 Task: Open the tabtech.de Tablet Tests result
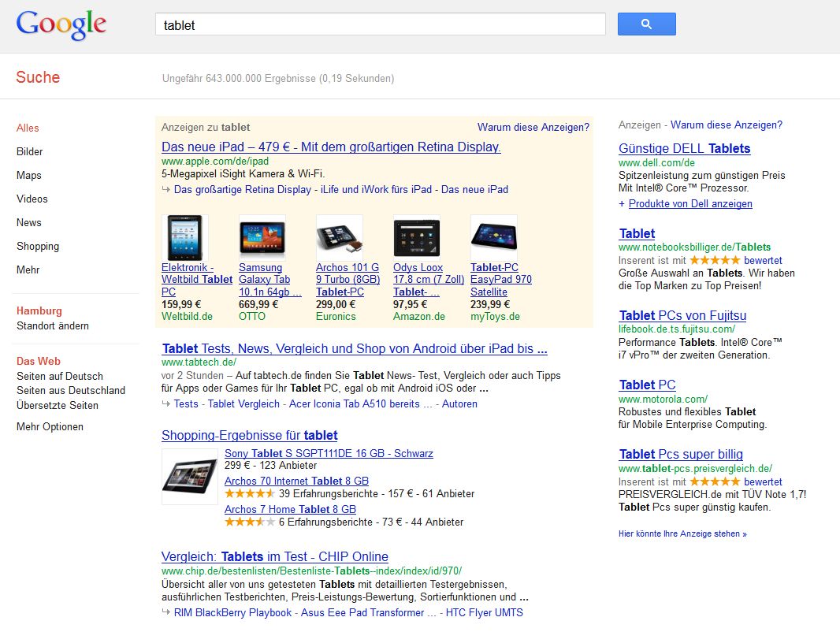click(355, 348)
